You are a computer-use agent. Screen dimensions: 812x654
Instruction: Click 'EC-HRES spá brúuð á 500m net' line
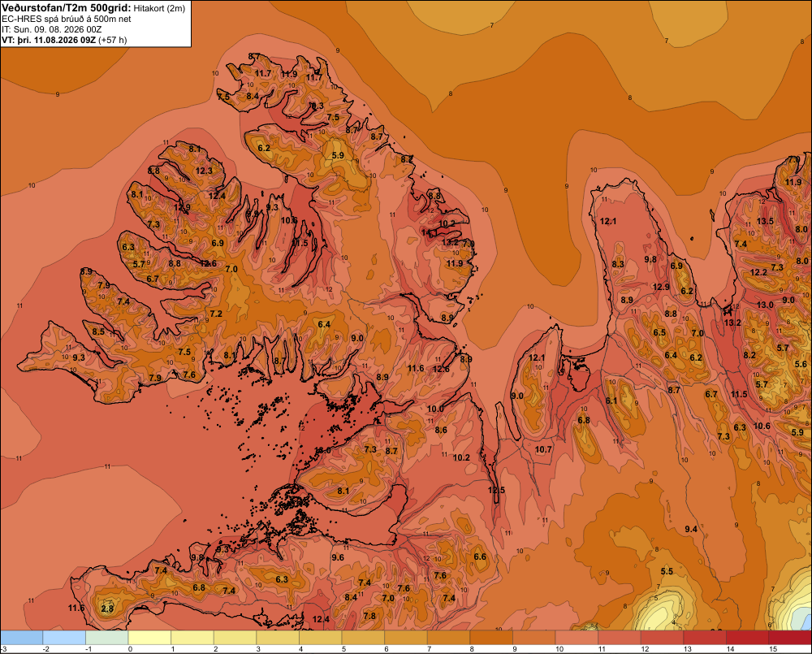tap(67, 19)
